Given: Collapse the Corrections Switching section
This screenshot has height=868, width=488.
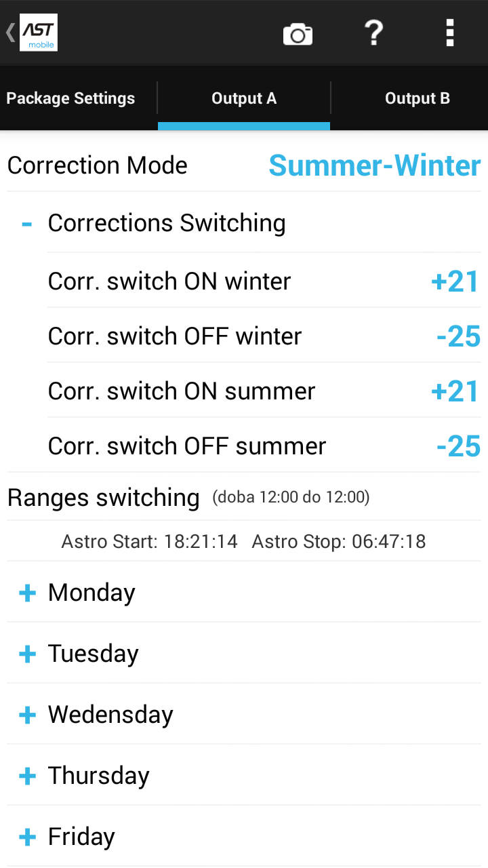Looking at the screenshot, I should point(27,223).
